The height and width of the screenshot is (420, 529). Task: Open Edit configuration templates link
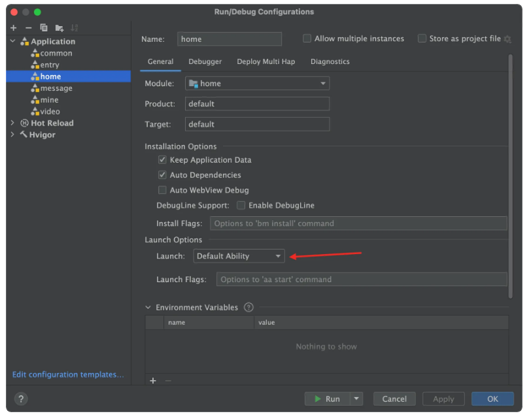[x=68, y=374]
